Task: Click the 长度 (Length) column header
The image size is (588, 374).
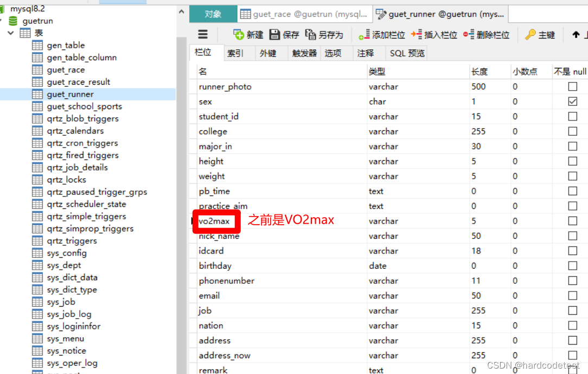Action: [490, 71]
